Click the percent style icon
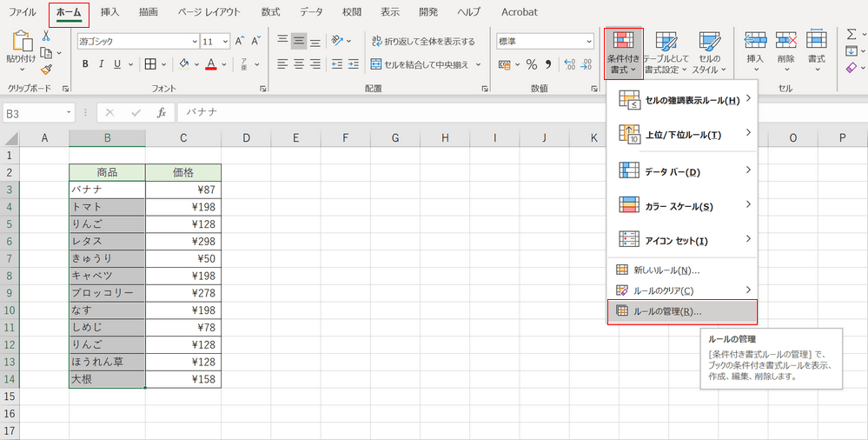Viewport: 868px width, 440px height. click(532, 65)
